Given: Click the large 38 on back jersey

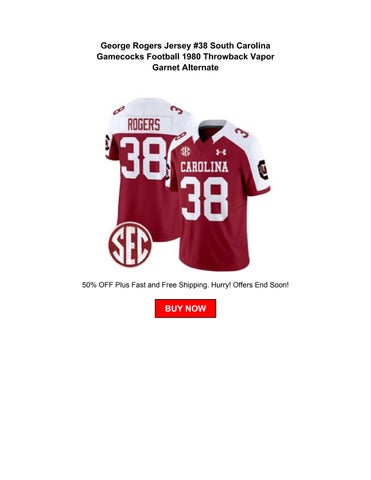Looking at the screenshot, I should (x=143, y=158).
